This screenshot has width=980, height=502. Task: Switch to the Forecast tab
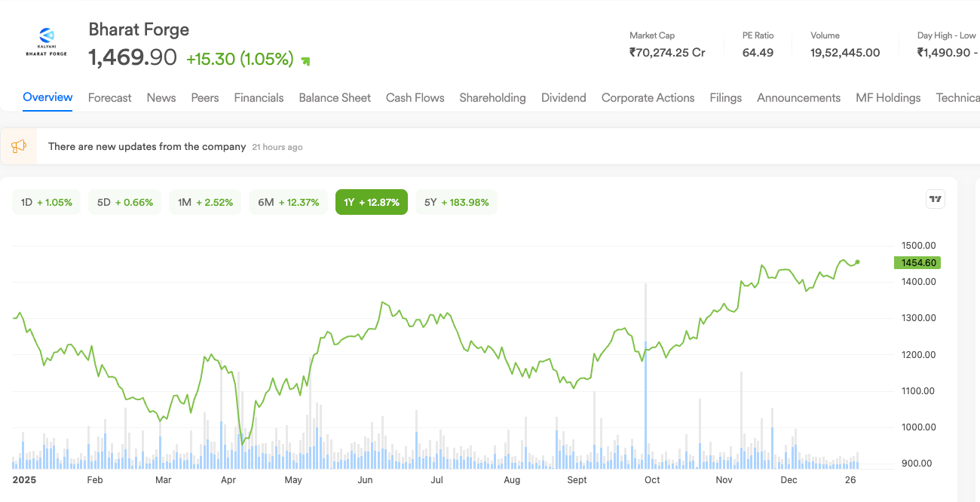109,98
